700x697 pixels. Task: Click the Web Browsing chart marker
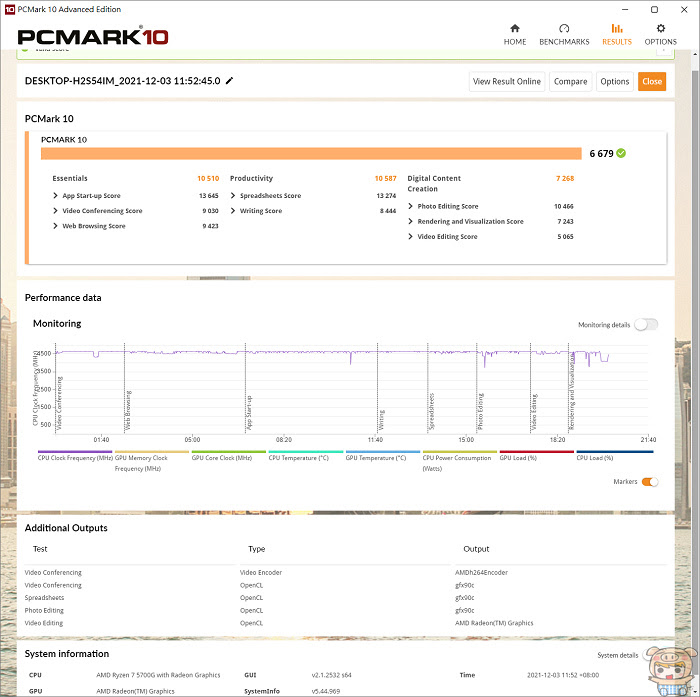pos(128,410)
